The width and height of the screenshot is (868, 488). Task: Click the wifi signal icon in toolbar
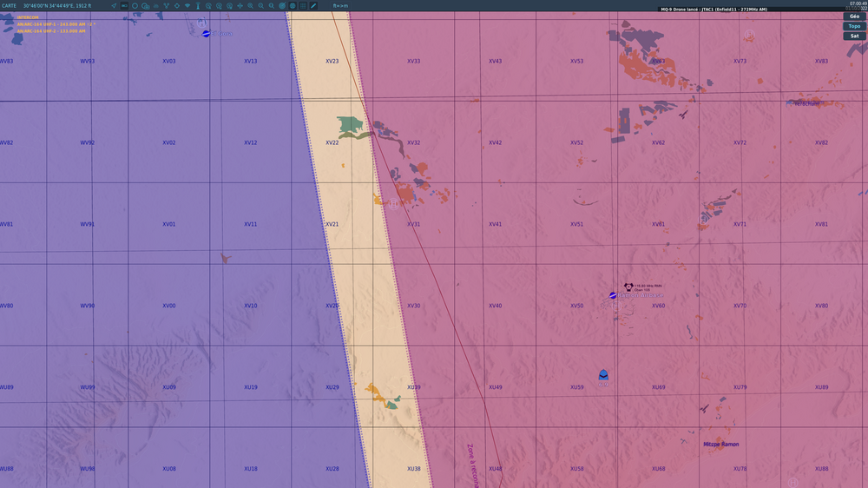point(187,5)
